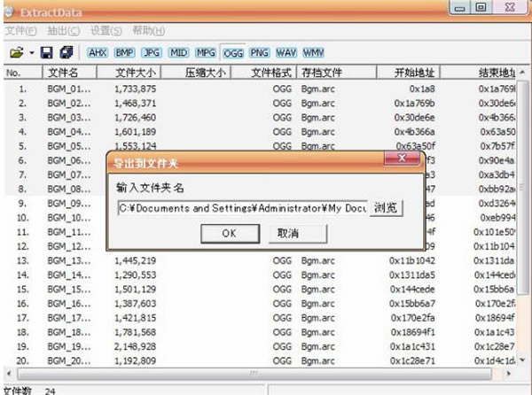Toggle the AHX format filter

(98, 52)
